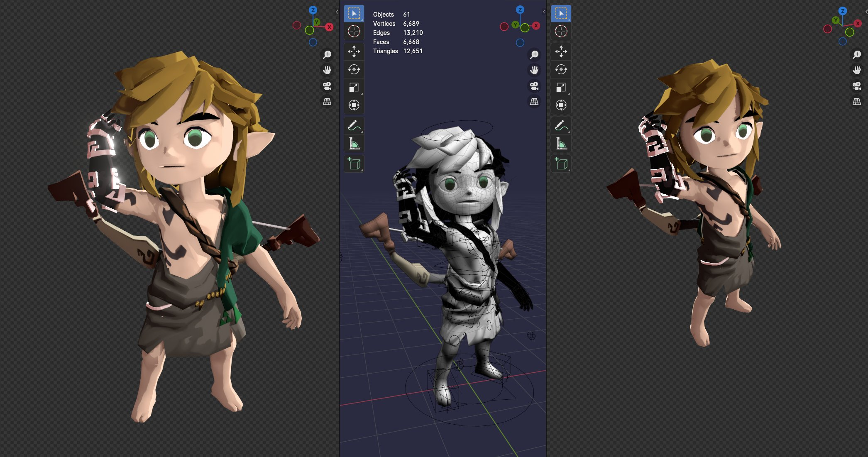This screenshot has height=457, width=868.
Task: Toggle perspective/orthographic grid in right viewport
Action: tap(856, 101)
